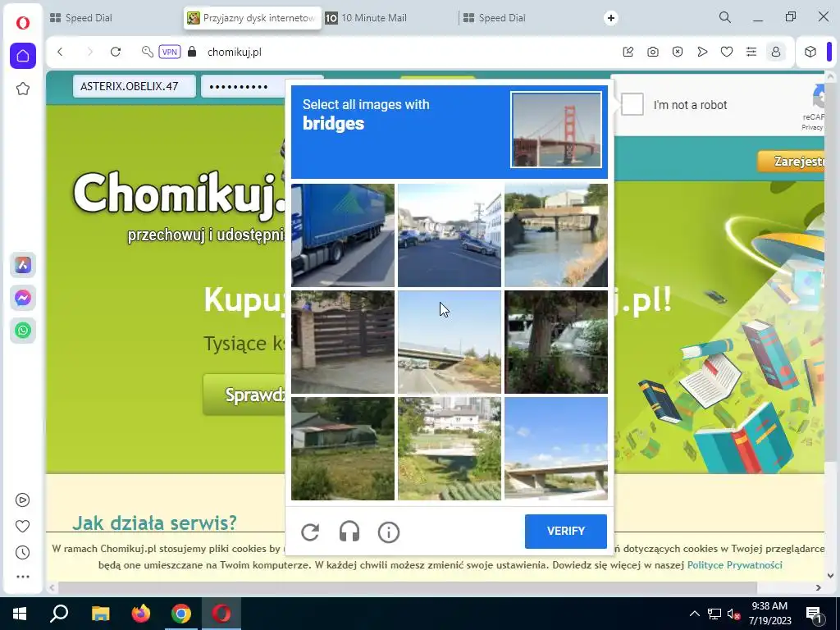Viewport: 840px width, 630px height.
Task: Select the wooden fence tile
Action: (x=343, y=342)
